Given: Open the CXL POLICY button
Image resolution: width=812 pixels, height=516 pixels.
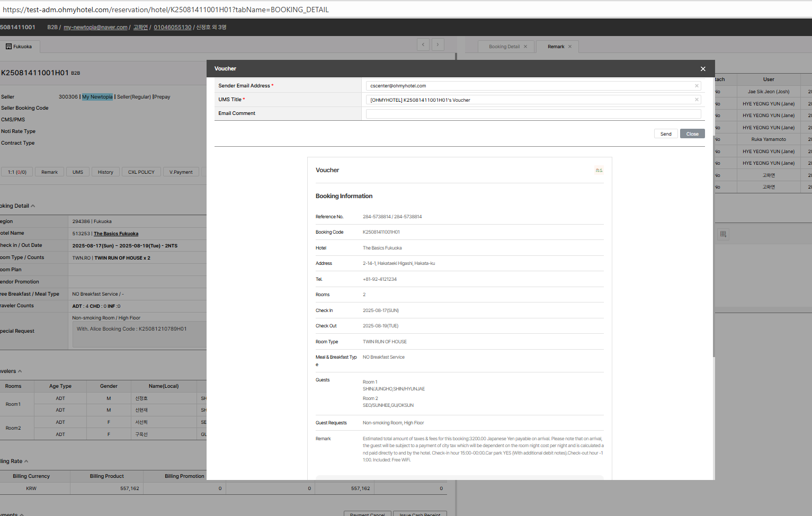Looking at the screenshot, I should pyautogui.click(x=141, y=172).
